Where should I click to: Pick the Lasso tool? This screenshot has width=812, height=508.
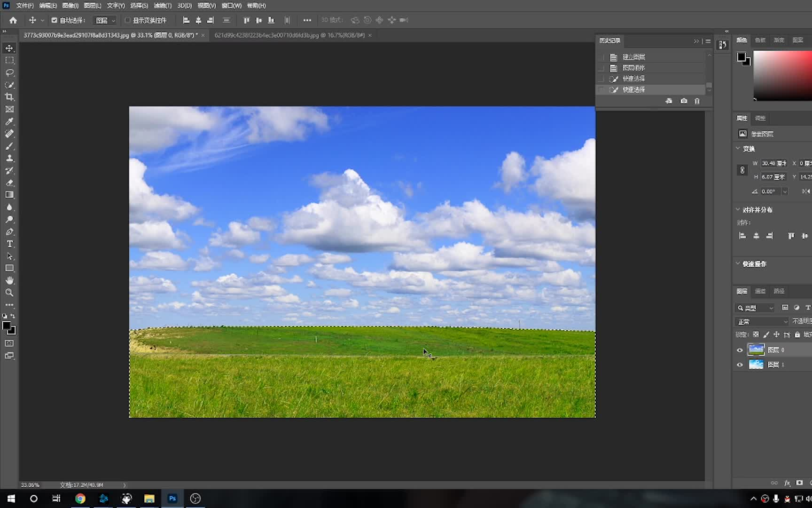tap(9, 72)
